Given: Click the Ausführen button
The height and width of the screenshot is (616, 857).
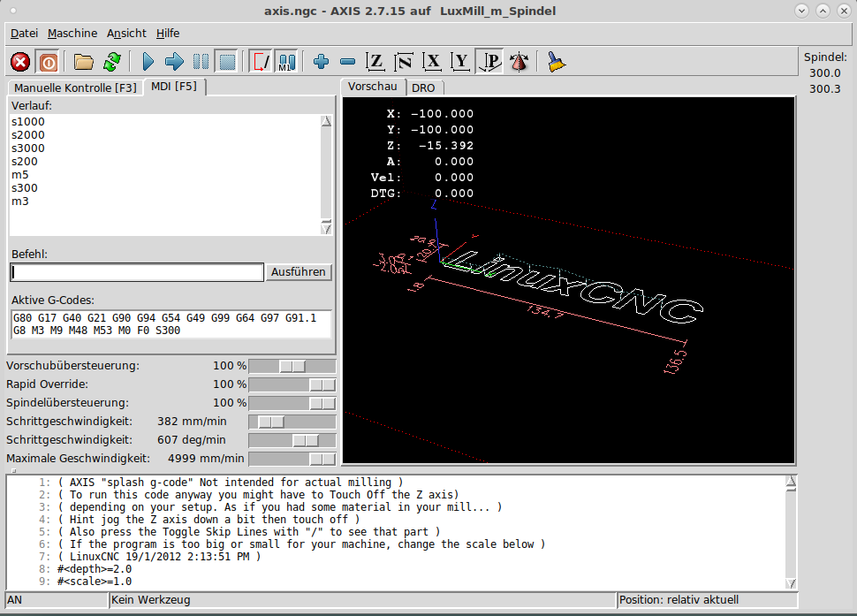Looking at the screenshot, I should (299, 272).
